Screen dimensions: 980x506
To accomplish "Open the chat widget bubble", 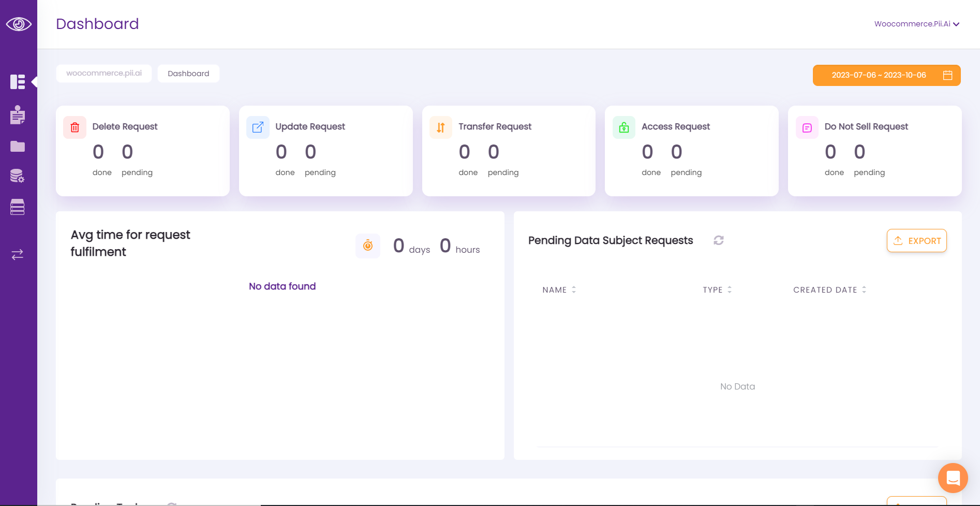I will point(953,478).
